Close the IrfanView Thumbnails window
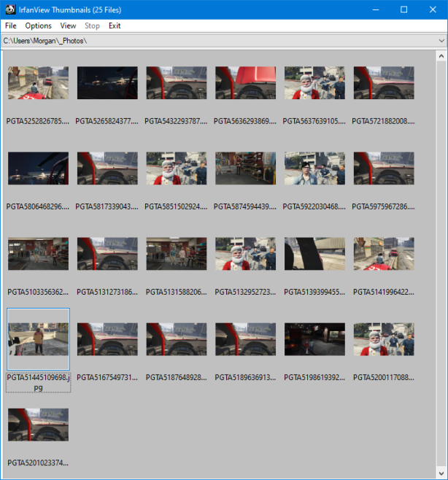 point(433,9)
